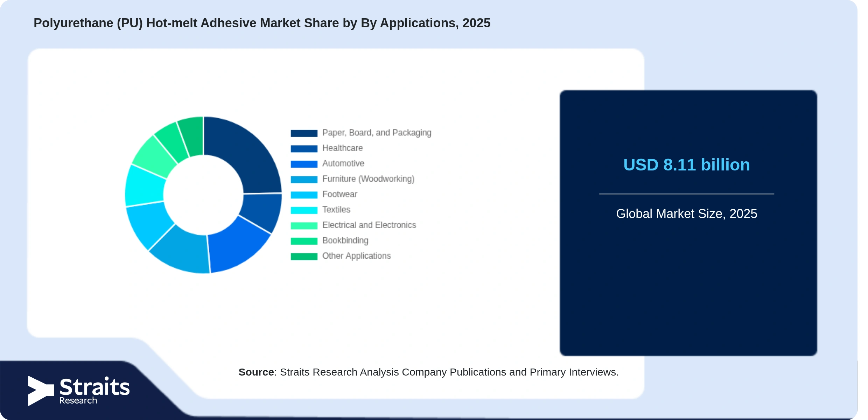Select the 'Furniture (Woodworking)' legend label

[x=368, y=179]
